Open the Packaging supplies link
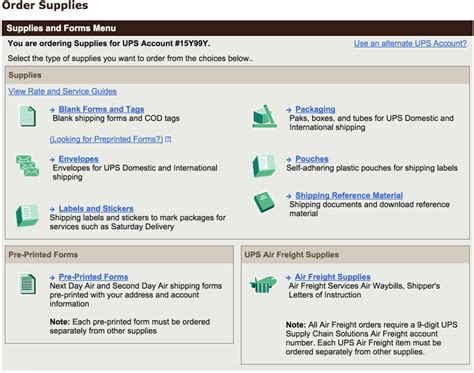The image size is (474, 373). pos(315,109)
